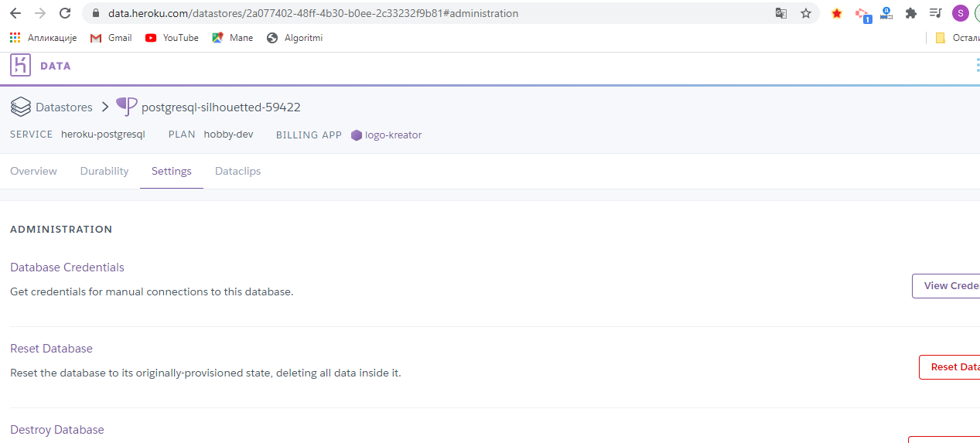This screenshot has height=443, width=980.
Task: Open the Algoritmi bookmark
Action: pyautogui.click(x=295, y=38)
